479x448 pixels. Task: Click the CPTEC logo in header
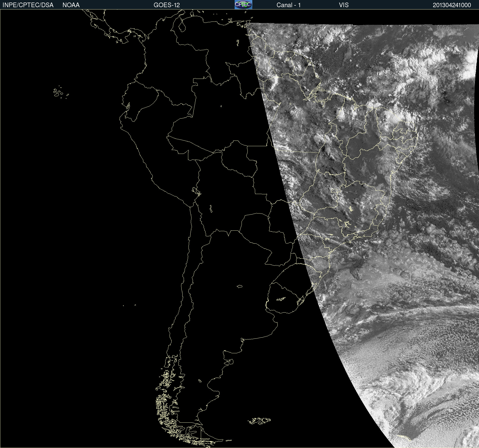(x=243, y=5)
